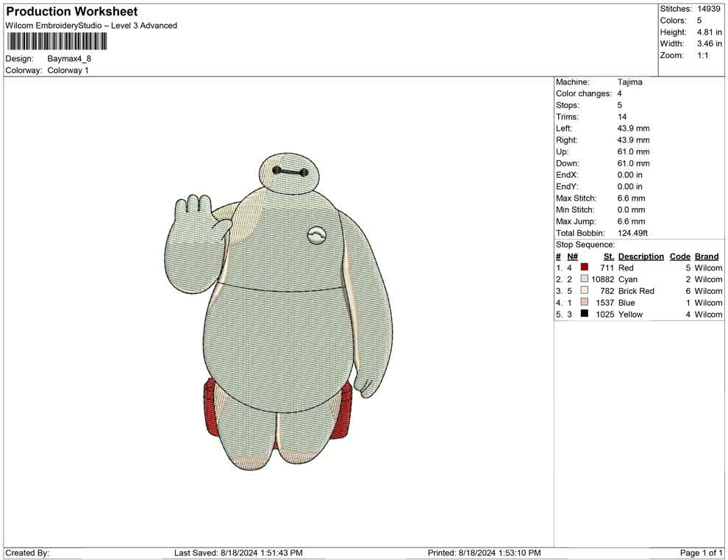The image size is (728, 560).
Task: Click the Cyan thread color swatch
Action: click(584, 279)
